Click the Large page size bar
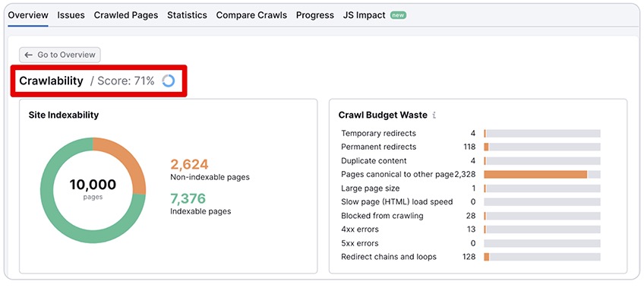Image resolution: width=644 pixels, height=288 pixels. pyautogui.click(x=542, y=188)
